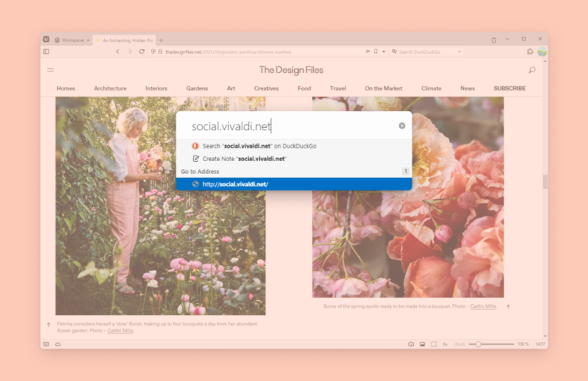Expand search field history dropdown
Screen dimensions: 588x381
click(459, 52)
